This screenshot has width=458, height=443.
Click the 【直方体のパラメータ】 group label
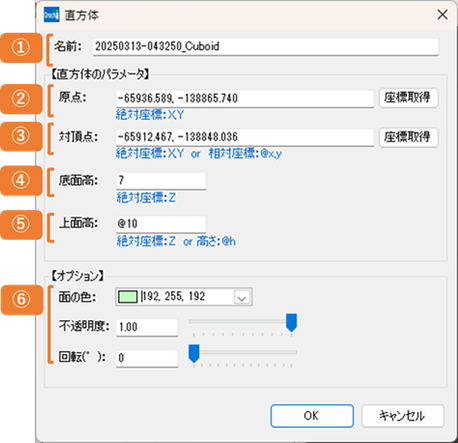pos(99,74)
